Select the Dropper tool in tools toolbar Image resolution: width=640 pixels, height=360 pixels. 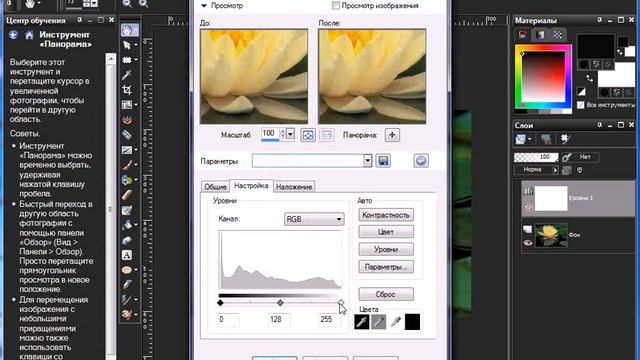[x=127, y=75]
